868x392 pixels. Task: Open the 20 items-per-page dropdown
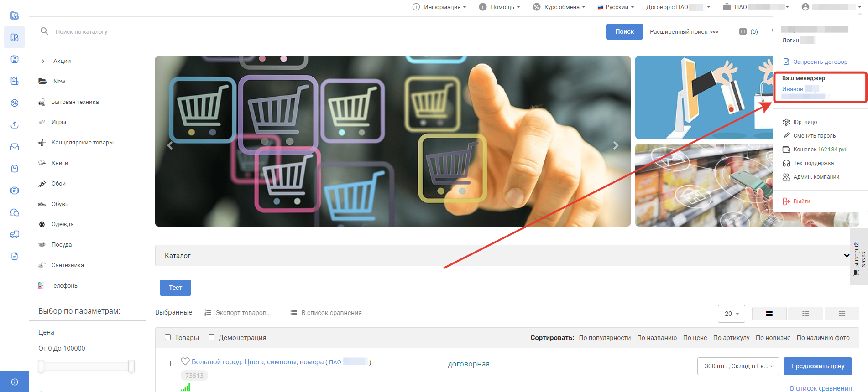tap(731, 314)
